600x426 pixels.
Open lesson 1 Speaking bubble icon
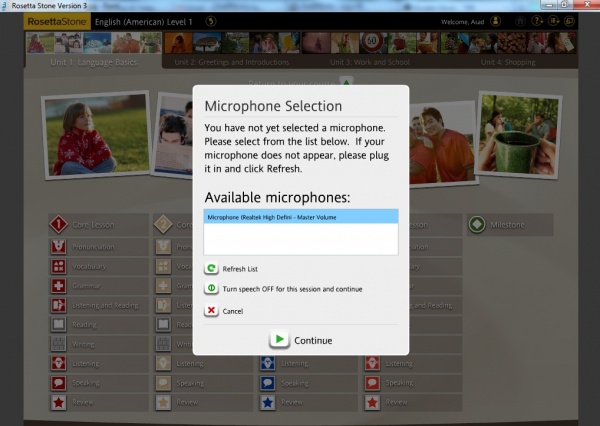click(x=59, y=382)
